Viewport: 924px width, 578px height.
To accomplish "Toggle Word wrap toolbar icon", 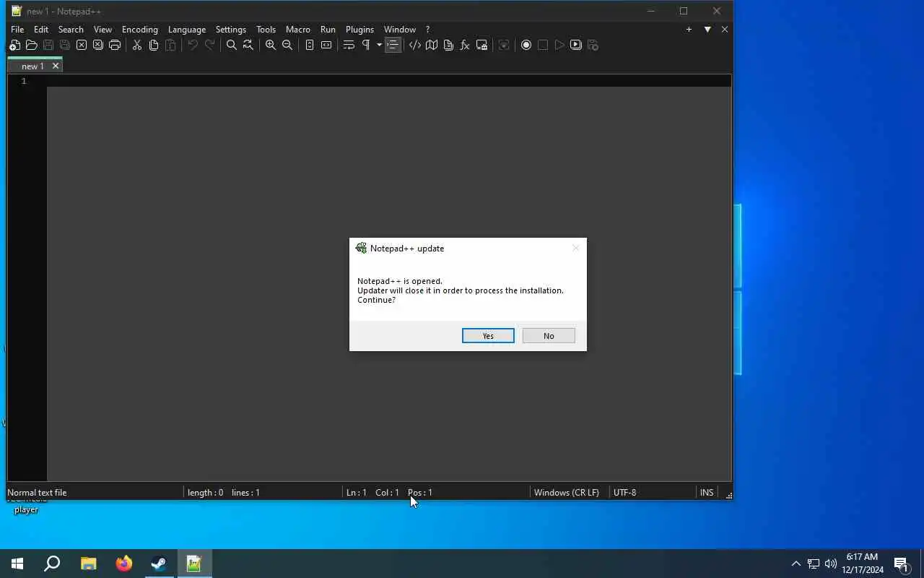I will tap(349, 45).
